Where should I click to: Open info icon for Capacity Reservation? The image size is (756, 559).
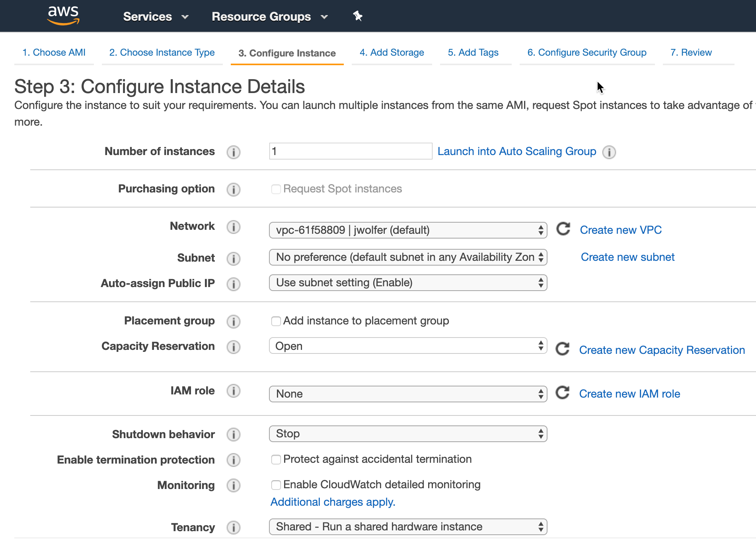coord(234,347)
